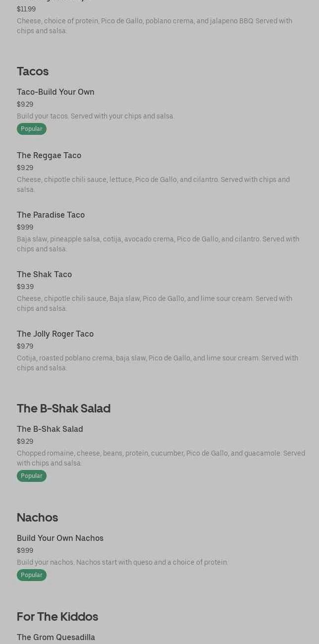Click the Tacos section heading
The height and width of the screenshot is (644, 319).
pos(33,71)
